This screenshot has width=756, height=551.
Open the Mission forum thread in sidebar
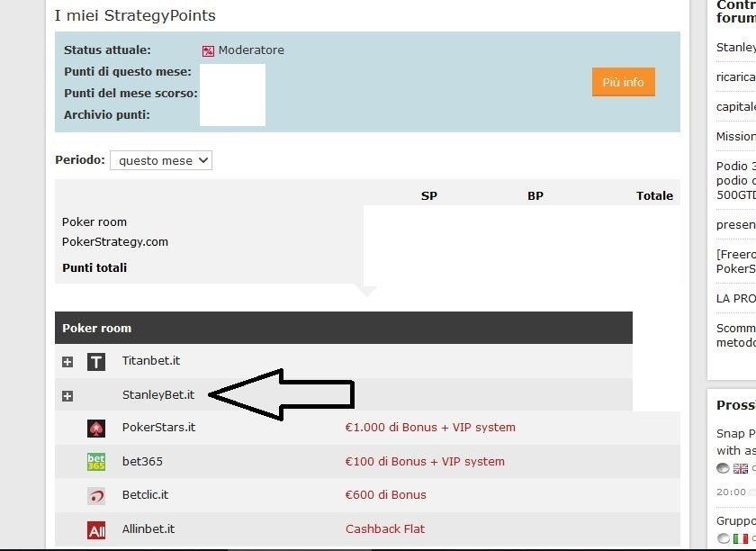point(736,137)
